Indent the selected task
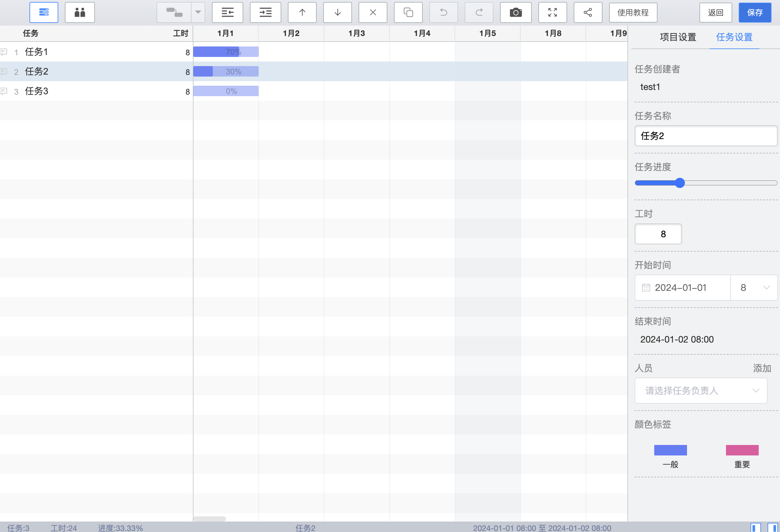 tap(265, 12)
